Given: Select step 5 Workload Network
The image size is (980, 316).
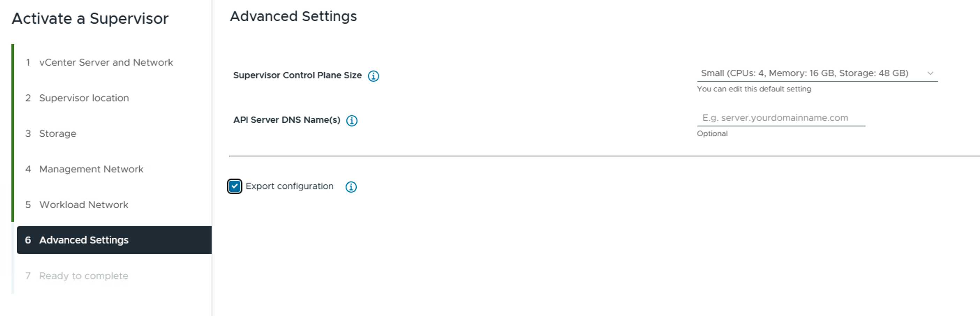Looking at the screenshot, I should point(76,205).
